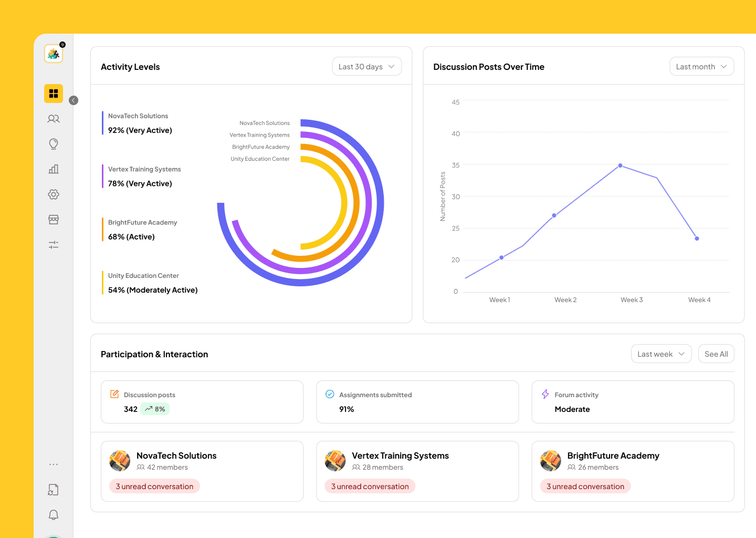Click the document sync icon in the sidebar

[54, 490]
